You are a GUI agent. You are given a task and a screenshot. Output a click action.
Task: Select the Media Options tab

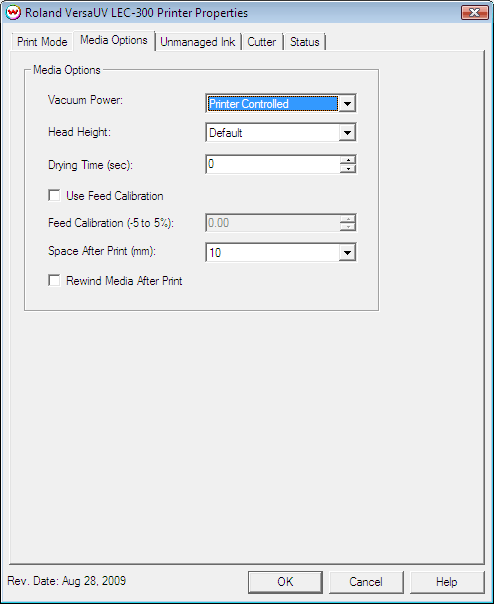pos(114,40)
